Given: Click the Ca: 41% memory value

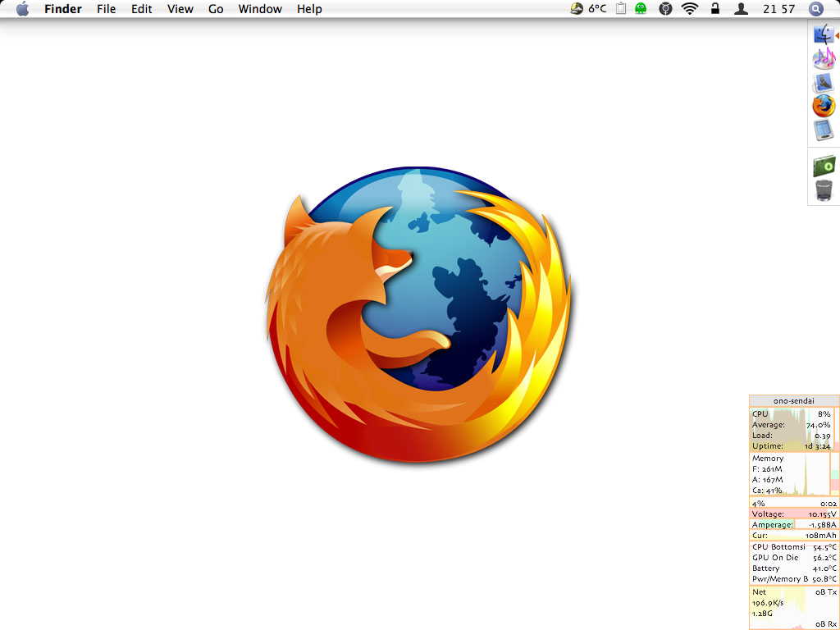Looking at the screenshot, I should click(767, 491).
